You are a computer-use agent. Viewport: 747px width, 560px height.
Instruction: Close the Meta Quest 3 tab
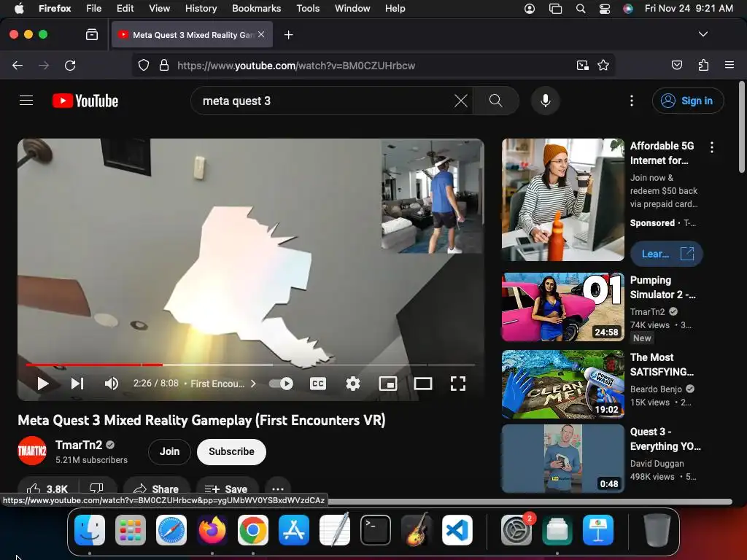[x=261, y=34]
